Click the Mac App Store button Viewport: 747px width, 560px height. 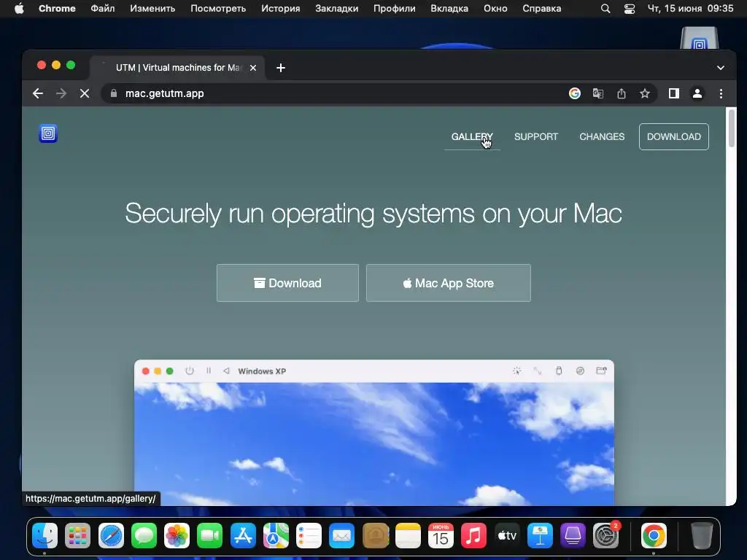click(x=449, y=283)
